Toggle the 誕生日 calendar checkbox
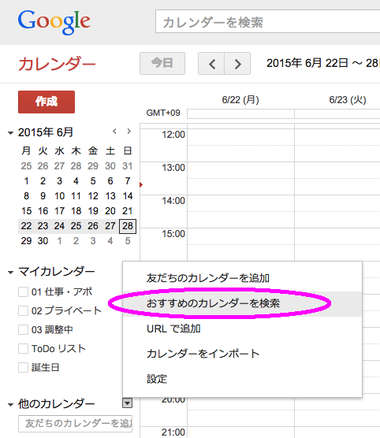Image resolution: width=380 pixels, height=438 pixels. click(23, 368)
